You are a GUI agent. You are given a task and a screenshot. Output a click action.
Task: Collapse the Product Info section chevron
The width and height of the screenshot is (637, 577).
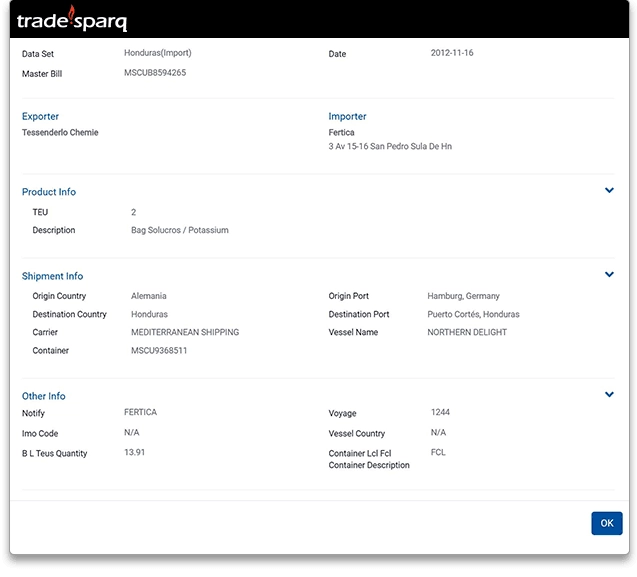coord(609,190)
